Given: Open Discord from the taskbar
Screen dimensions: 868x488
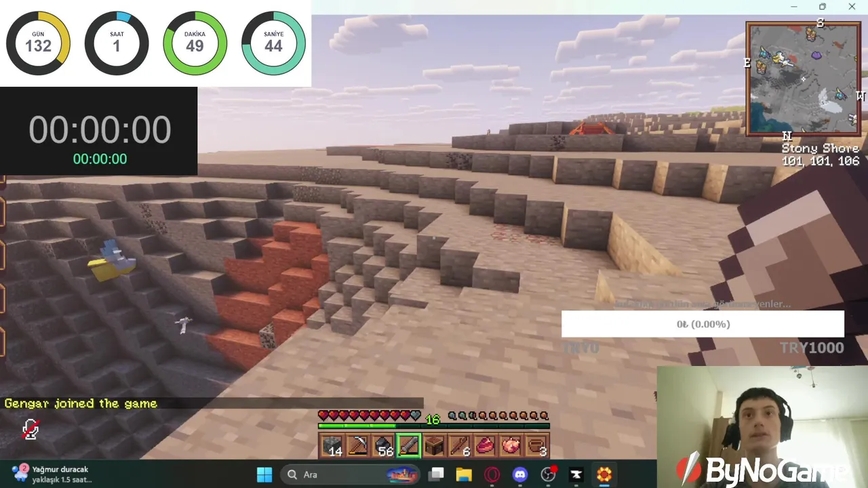Looking at the screenshot, I should click(x=520, y=474).
